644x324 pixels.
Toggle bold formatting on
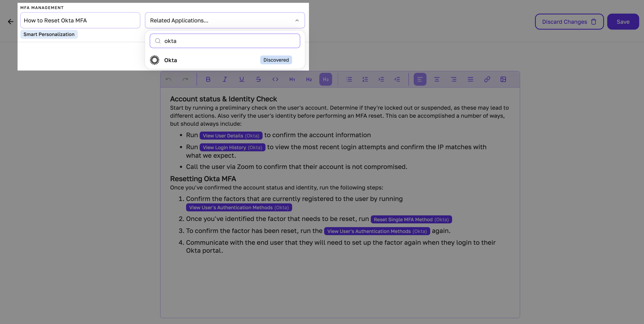click(208, 79)
